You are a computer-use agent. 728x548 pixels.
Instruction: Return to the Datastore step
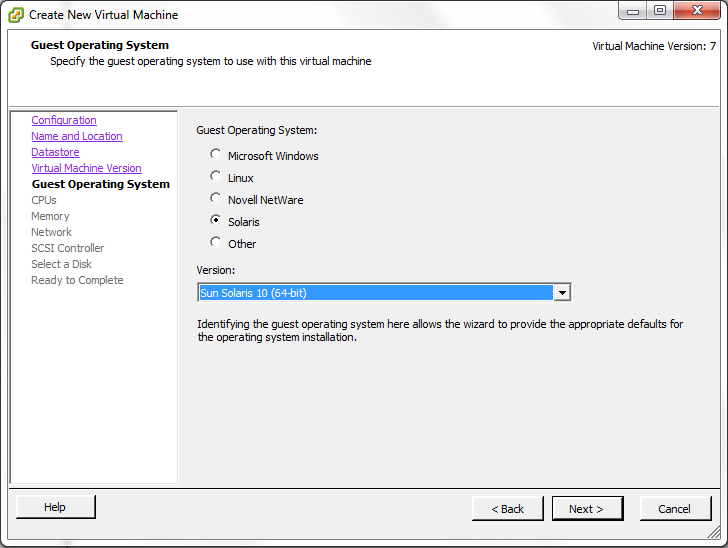55,152
